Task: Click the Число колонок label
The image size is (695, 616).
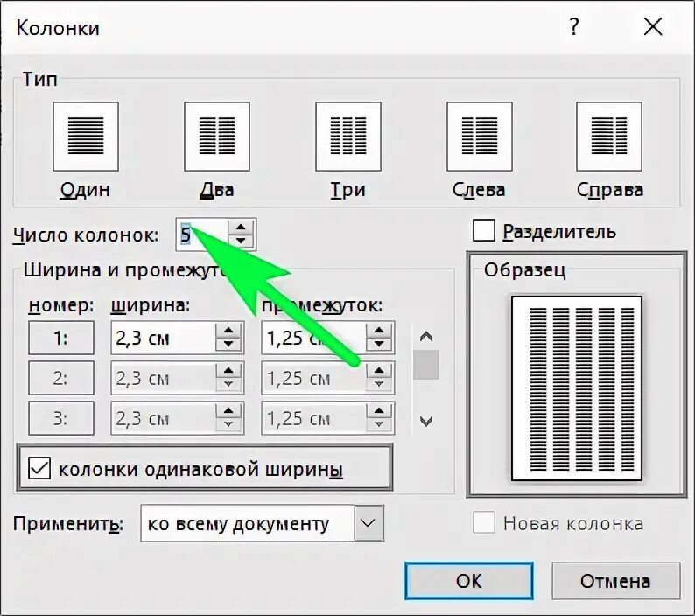Action: click(x=86, y=234)
